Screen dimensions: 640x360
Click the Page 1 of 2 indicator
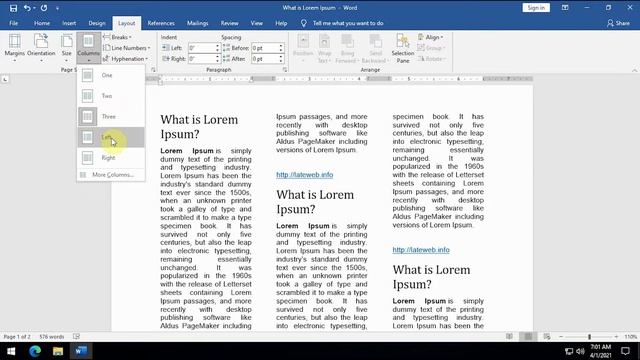point(17,337)
